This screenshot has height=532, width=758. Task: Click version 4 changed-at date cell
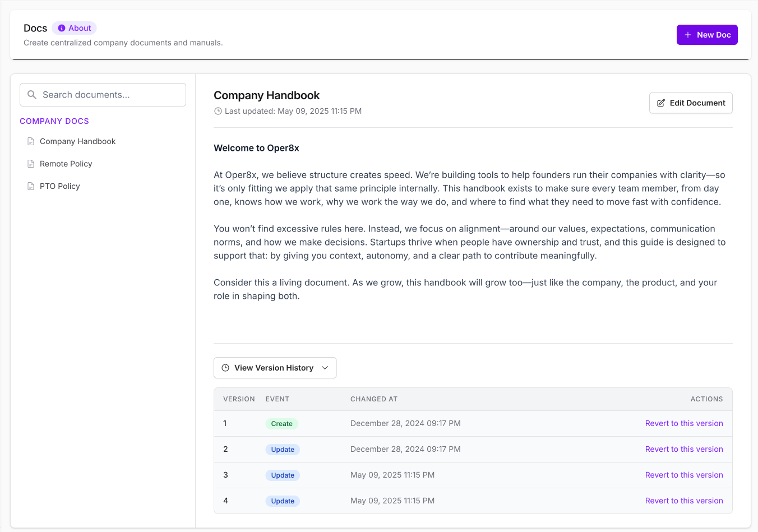[392, 501]
